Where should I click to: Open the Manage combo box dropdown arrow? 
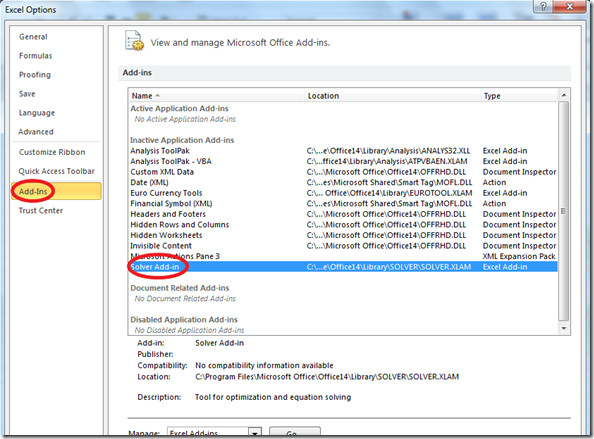tap(255, 433)
